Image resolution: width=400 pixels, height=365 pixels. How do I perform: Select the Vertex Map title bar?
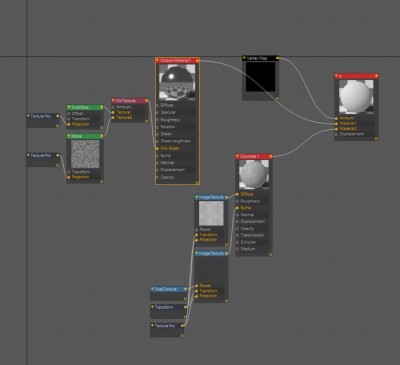(261, 58)
